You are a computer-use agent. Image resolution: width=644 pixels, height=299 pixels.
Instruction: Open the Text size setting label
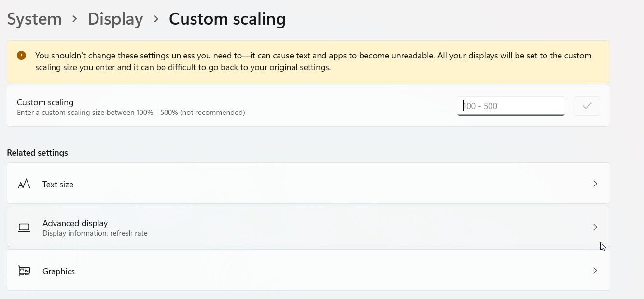click(x=58, y=185)
